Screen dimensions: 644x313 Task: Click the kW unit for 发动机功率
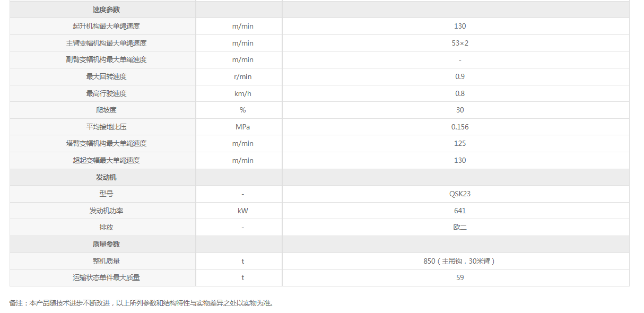tap(242, 211)
